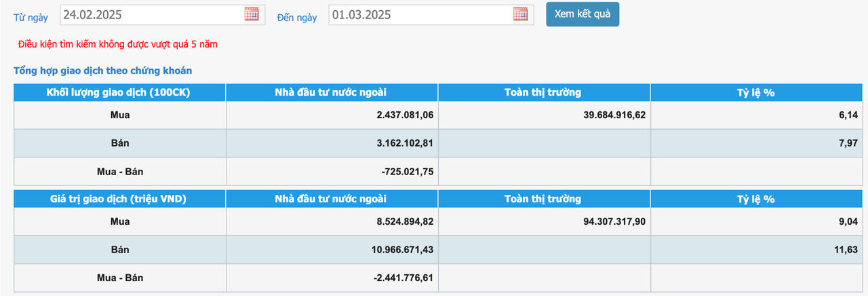Click the market total value 94.307.317,90
This screenshot has height=296, width=868.
tap(614, 222)
